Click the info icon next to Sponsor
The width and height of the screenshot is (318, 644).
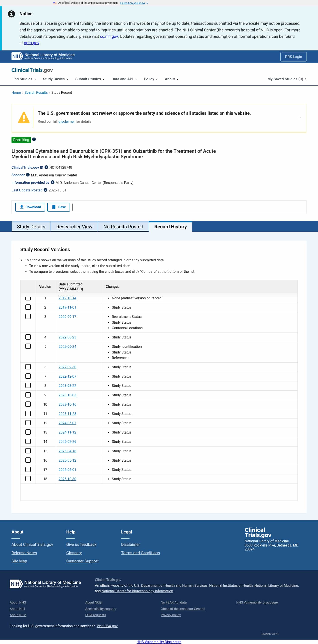[x=28, y=175]
